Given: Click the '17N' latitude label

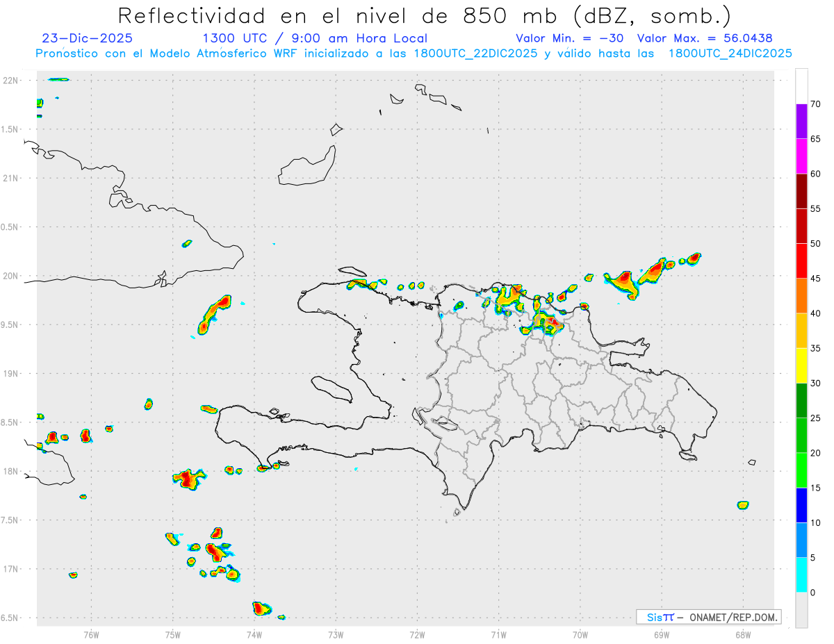Looking at the screenshot, I should click(10, 569).
